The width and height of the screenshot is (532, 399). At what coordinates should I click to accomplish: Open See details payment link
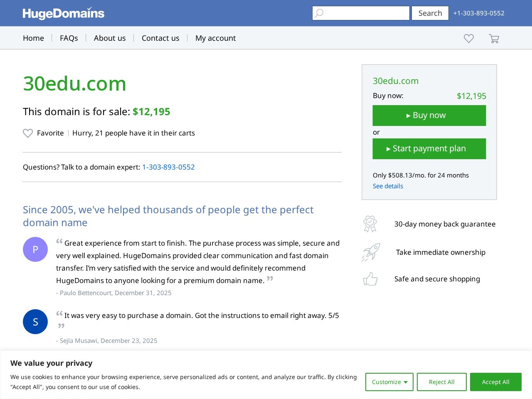(388, 186)
